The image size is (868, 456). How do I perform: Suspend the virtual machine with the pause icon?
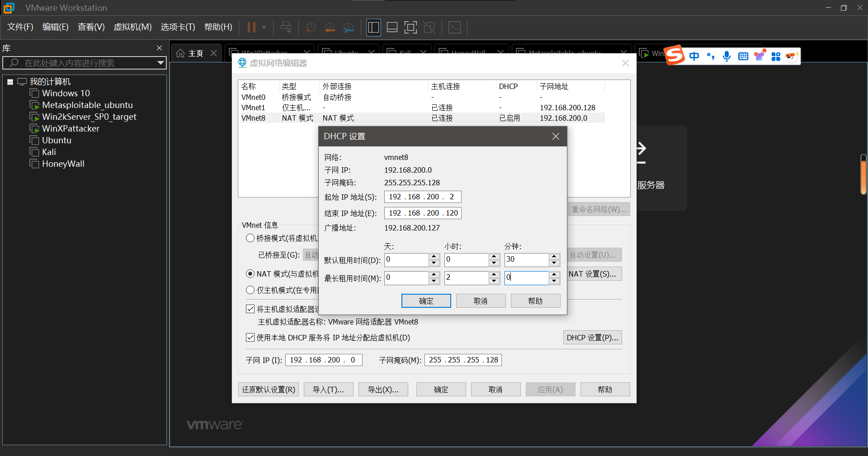[252, 27]
